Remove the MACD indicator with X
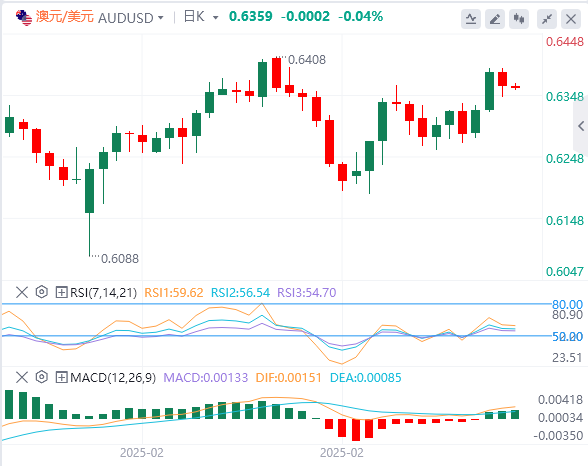Image resolution: width=588 pixels, height=466 pixels. pos(22,377)
